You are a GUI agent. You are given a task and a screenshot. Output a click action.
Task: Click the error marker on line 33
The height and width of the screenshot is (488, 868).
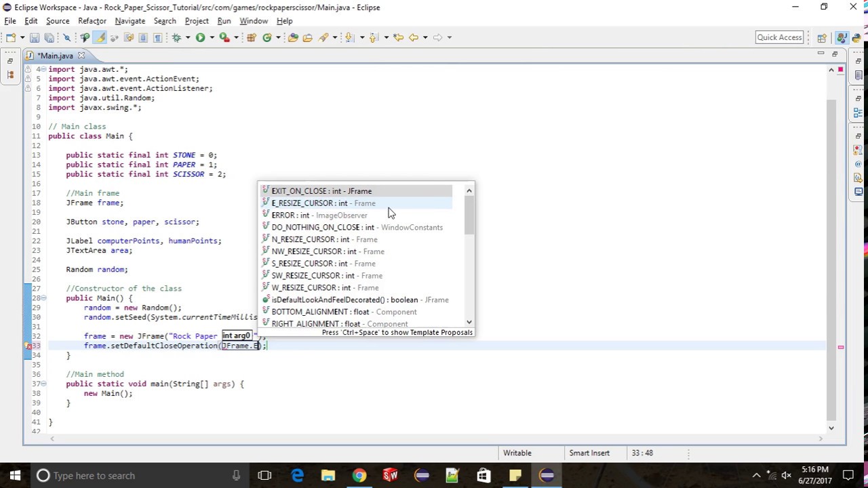[29, 346]
